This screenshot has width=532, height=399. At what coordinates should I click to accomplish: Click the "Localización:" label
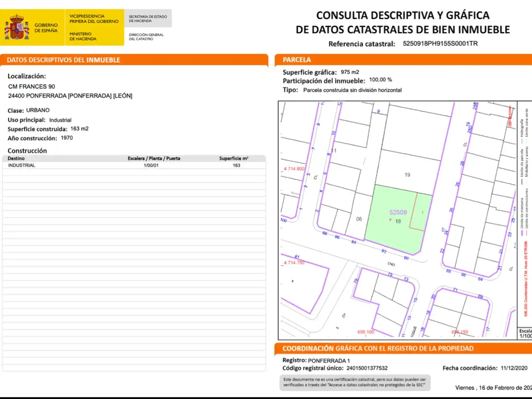(x=27, y=76)
